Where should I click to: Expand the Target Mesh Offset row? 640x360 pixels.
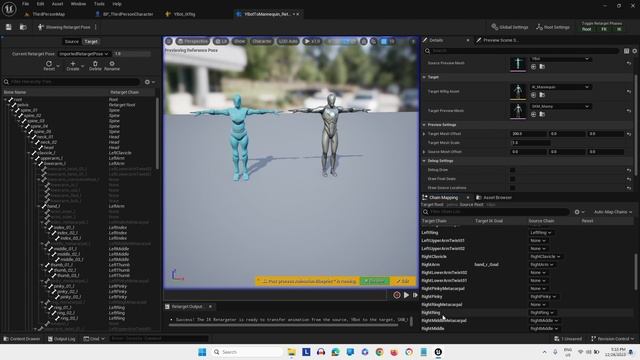point(424,134)
